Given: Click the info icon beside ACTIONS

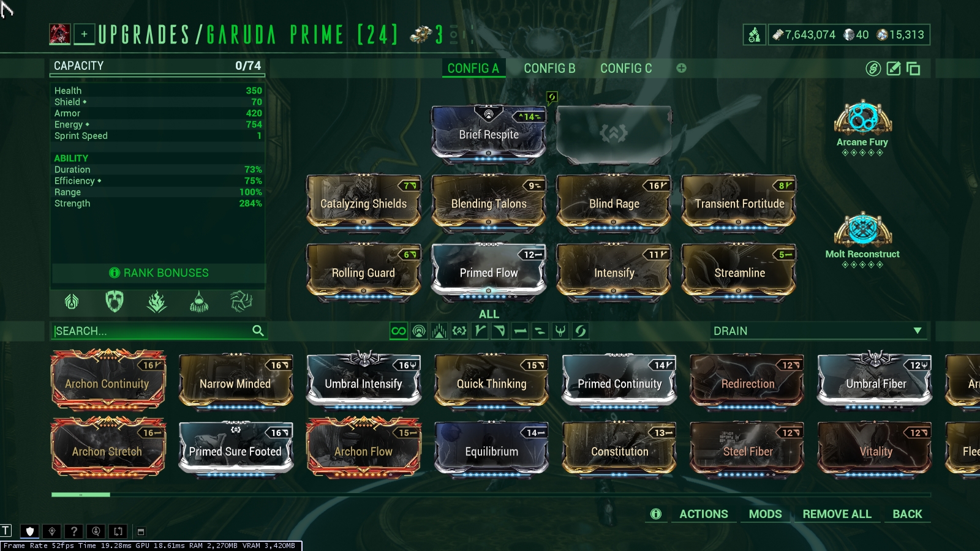Looking at the screenshot, I should pyautogui.click(x=656, y=514).
